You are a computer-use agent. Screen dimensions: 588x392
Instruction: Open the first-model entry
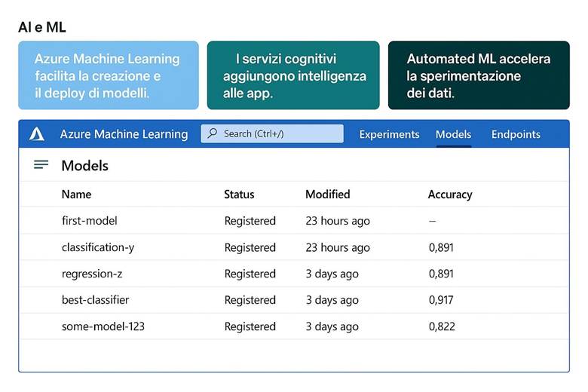90,221
